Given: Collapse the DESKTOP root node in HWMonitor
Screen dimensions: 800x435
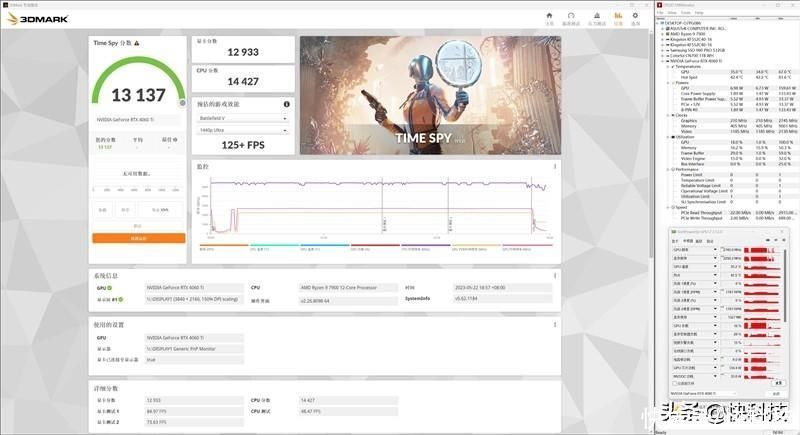Looking at the screenshot, I should pos(659,23).
